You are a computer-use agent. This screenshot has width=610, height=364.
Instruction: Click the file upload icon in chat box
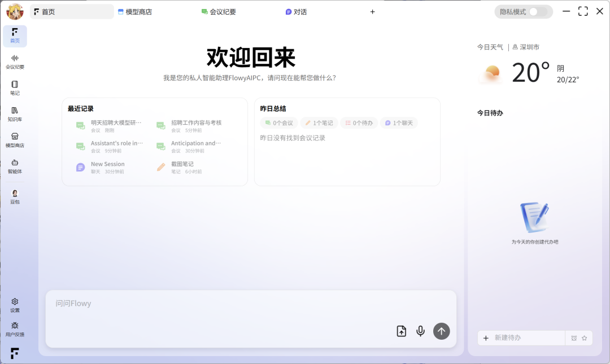pyautogui.click(x=401, y=331)
